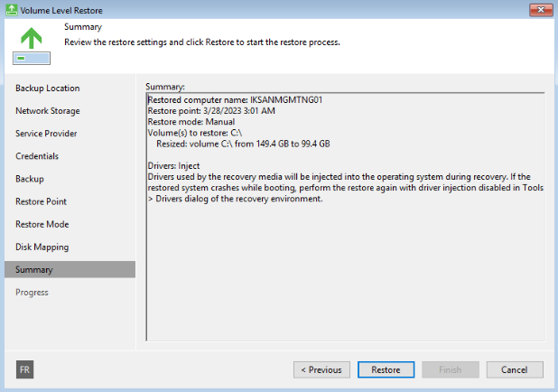
Task: Click the Volume Level Restore title bar icon
Action: point(11,10)
